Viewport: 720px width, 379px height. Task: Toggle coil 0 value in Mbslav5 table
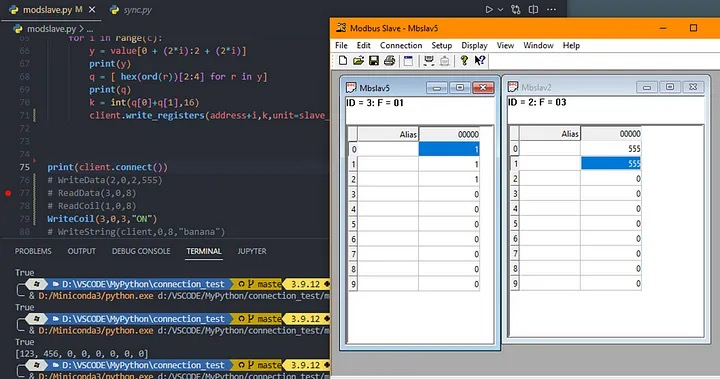[449, 149]
